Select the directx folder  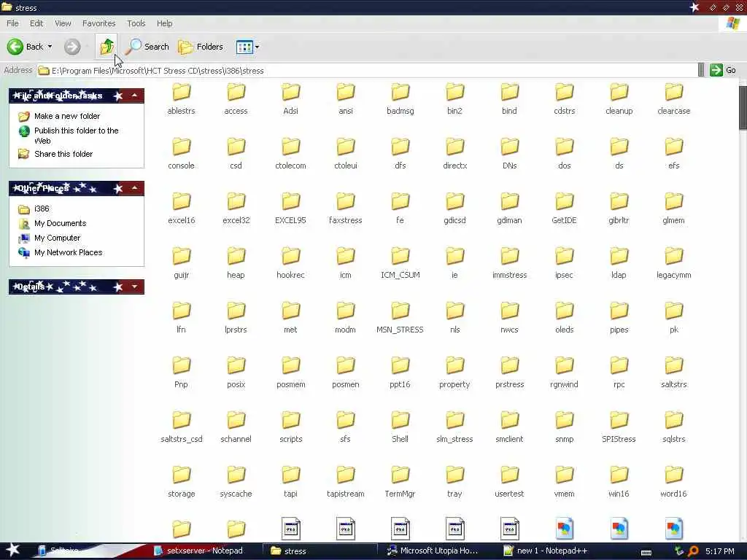[x=455, y=155]
